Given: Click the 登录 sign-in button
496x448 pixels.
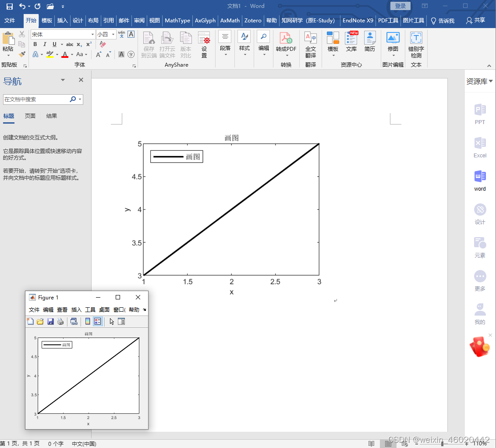Looking at the screenshot, I should [x=400, y=6].
